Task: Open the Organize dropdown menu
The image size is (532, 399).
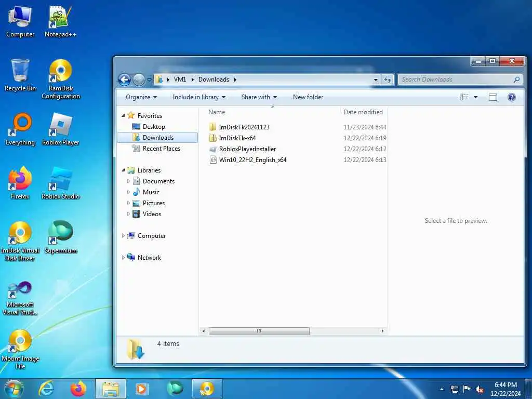Action: 141,97
